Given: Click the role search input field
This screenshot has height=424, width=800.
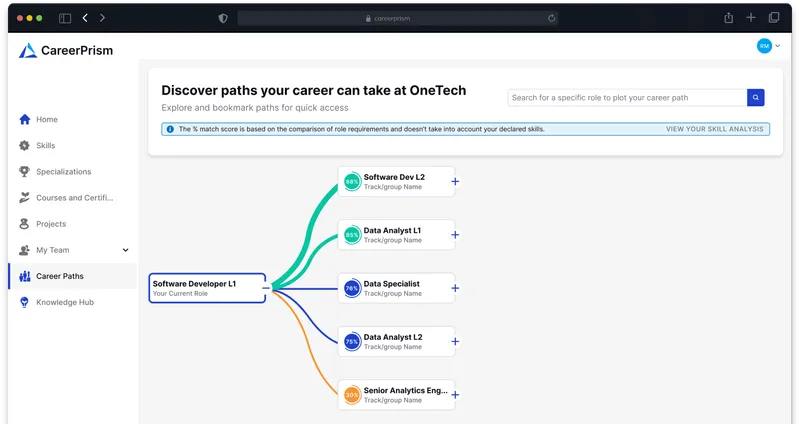Looking at the screenshot, I should pyautogui.click(x=627, y=97).
